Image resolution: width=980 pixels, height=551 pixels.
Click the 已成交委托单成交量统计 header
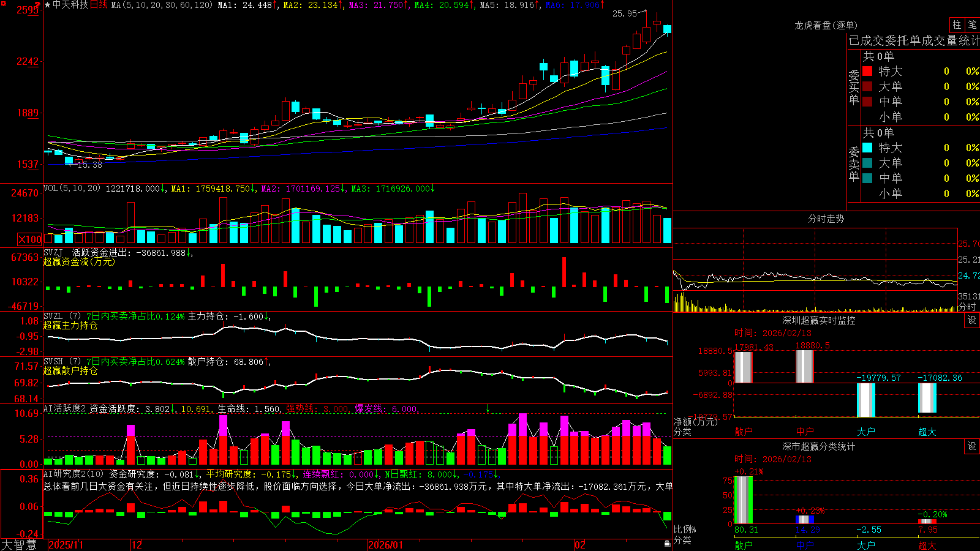914,40
